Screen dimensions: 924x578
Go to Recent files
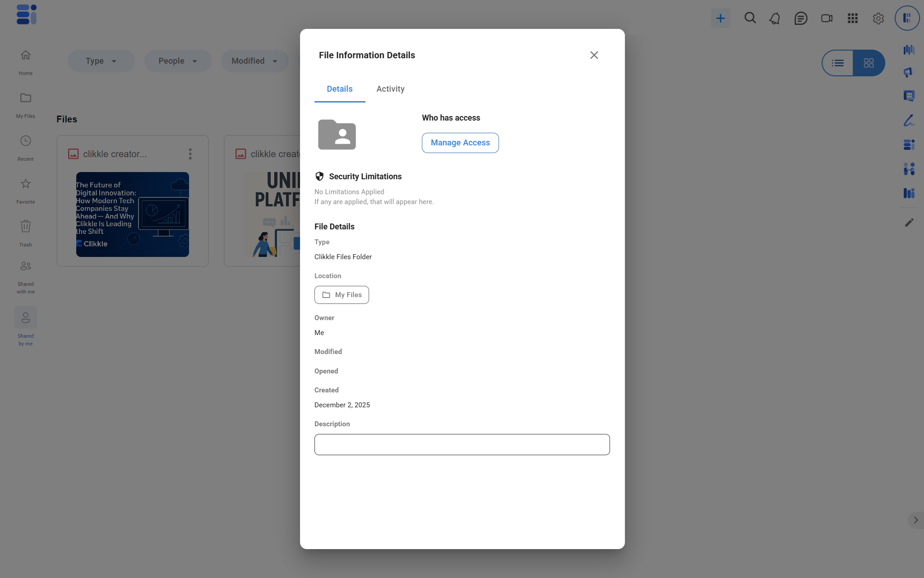pos(25,146)
